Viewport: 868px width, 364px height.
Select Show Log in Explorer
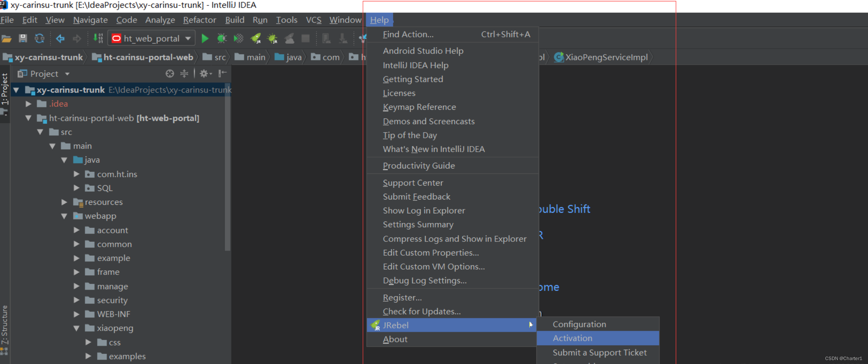pyautogui.click(x=452, y=210)
